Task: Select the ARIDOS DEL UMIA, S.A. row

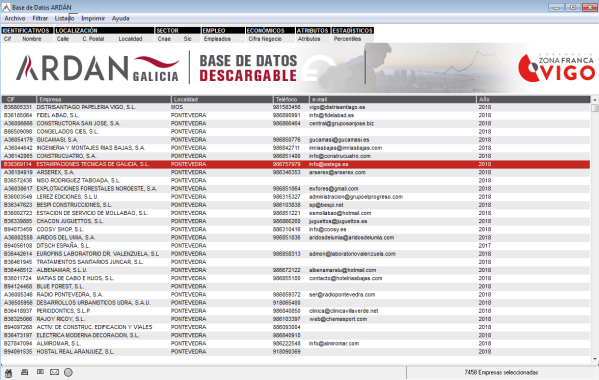Action: pyautogui.click(x=296, y=238)
